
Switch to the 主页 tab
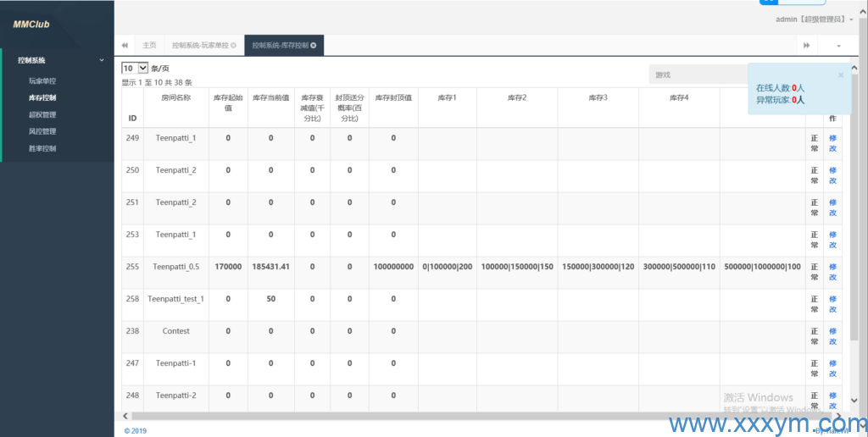149,45
